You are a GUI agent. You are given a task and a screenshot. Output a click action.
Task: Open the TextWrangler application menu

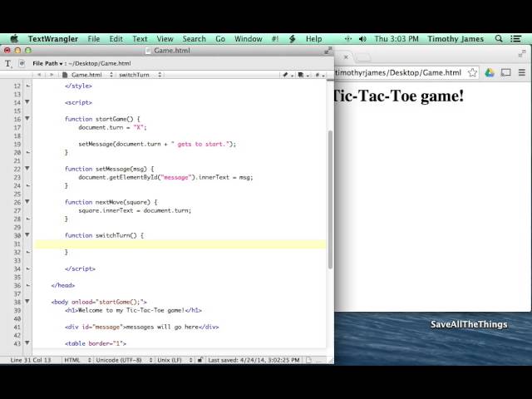[x=53, y=39]
